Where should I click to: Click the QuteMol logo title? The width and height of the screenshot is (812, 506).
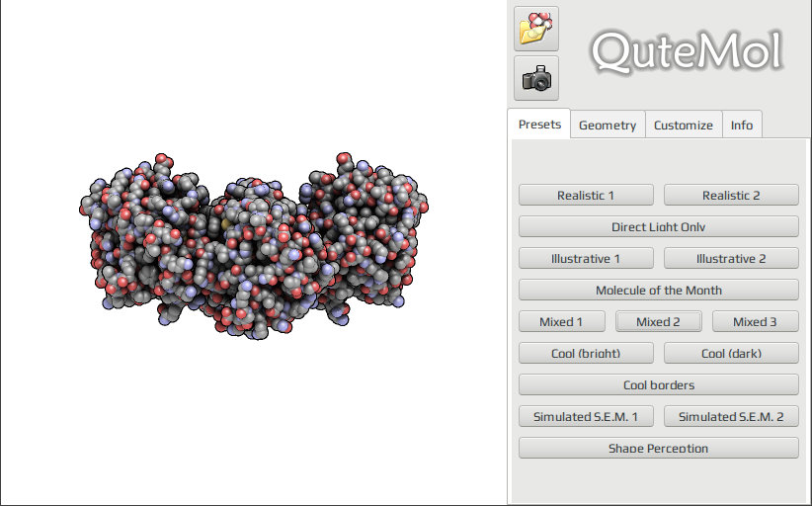(687, 51)
